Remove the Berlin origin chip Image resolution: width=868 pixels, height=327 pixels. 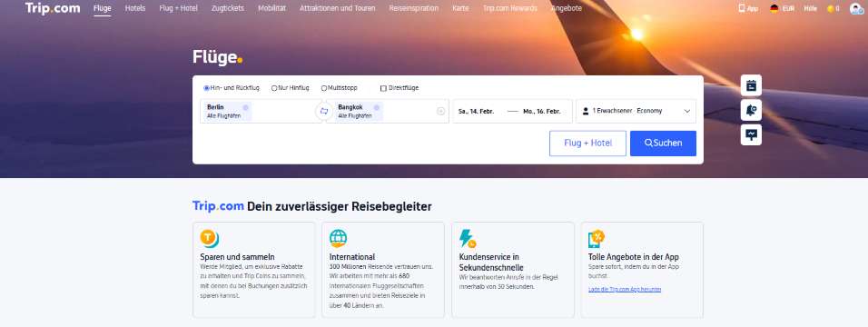click(245, 107)
